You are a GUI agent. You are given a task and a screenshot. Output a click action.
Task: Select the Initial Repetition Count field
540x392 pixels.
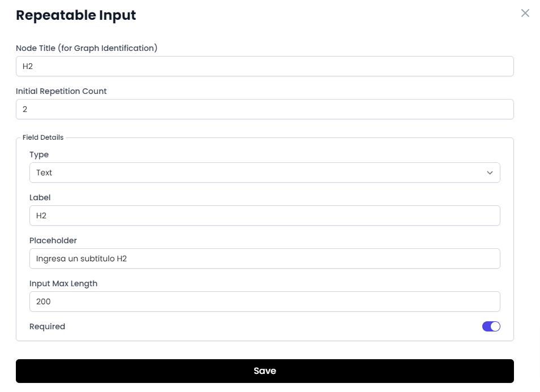(x=264, y=109)
